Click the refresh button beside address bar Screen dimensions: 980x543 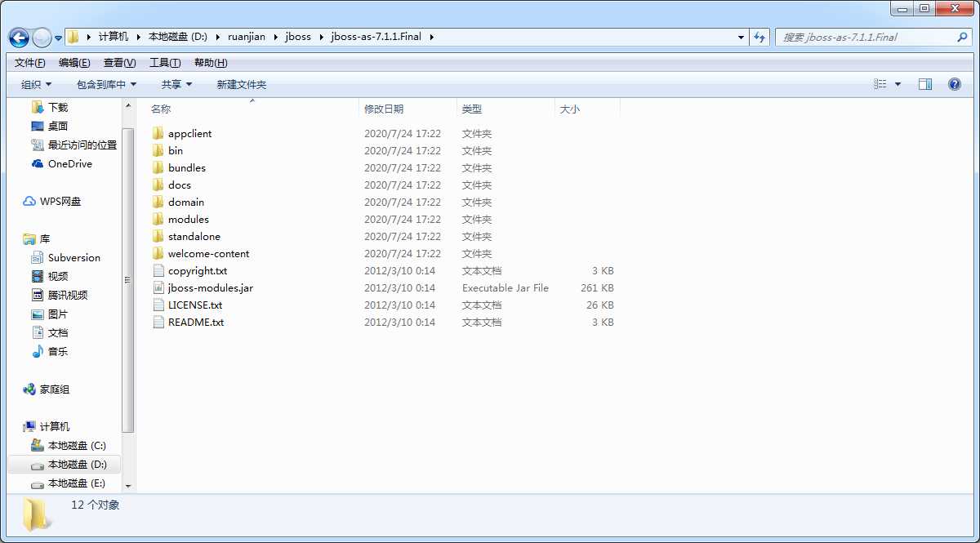coord(760,37)
